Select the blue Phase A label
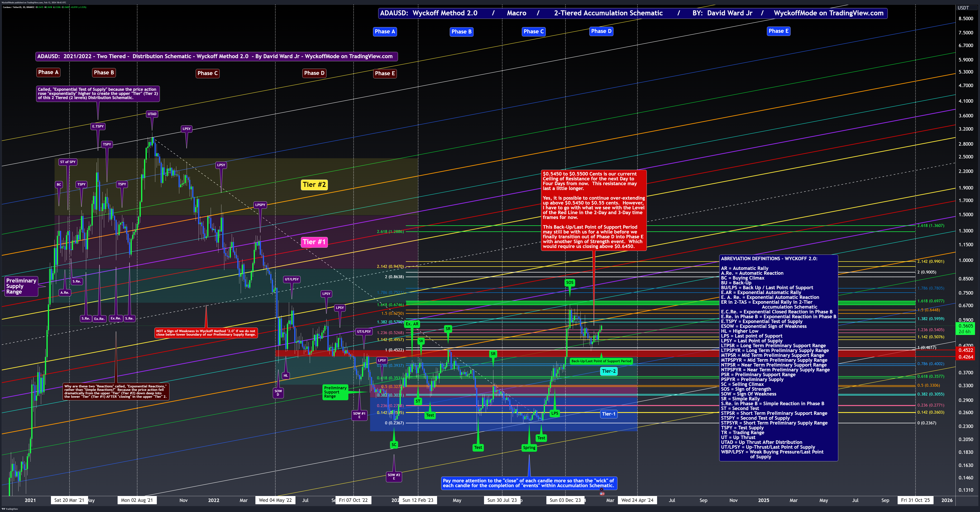980x512 pixels. coord(385,32)
